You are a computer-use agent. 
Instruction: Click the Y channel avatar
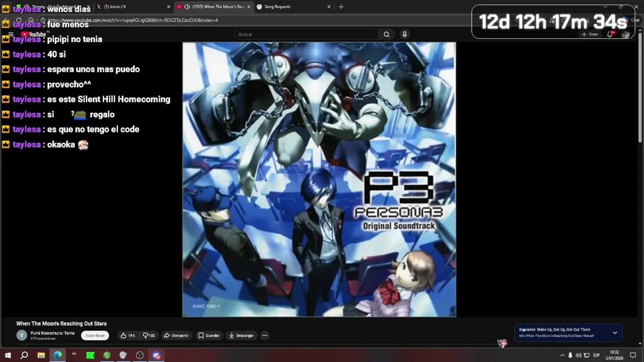pos(22,335)
